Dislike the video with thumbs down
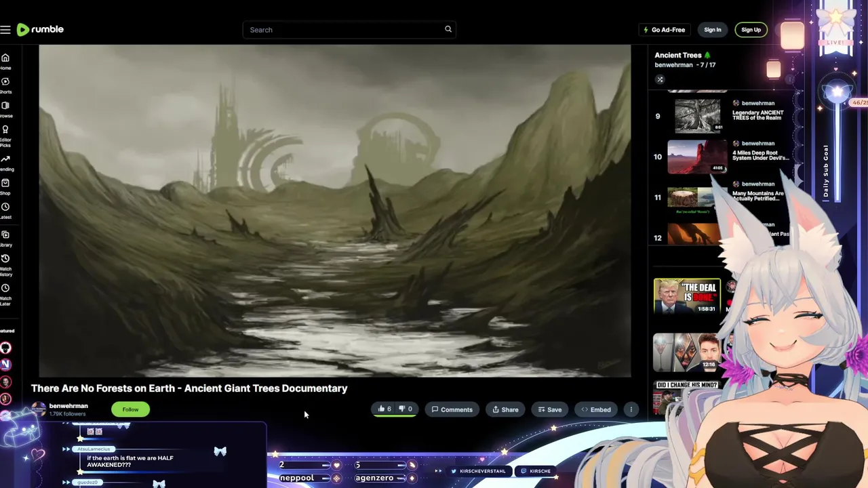The height and width of the screenshot is (488, 868). pyautogui.click(x=406, y=409)
